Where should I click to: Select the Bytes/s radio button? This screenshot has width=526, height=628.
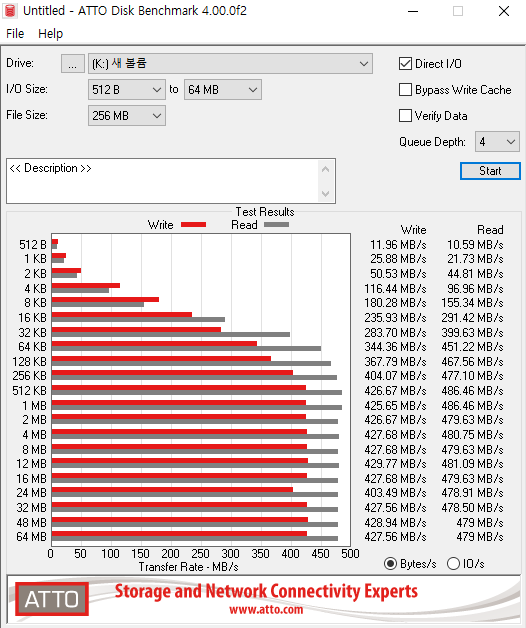[391, 564]
